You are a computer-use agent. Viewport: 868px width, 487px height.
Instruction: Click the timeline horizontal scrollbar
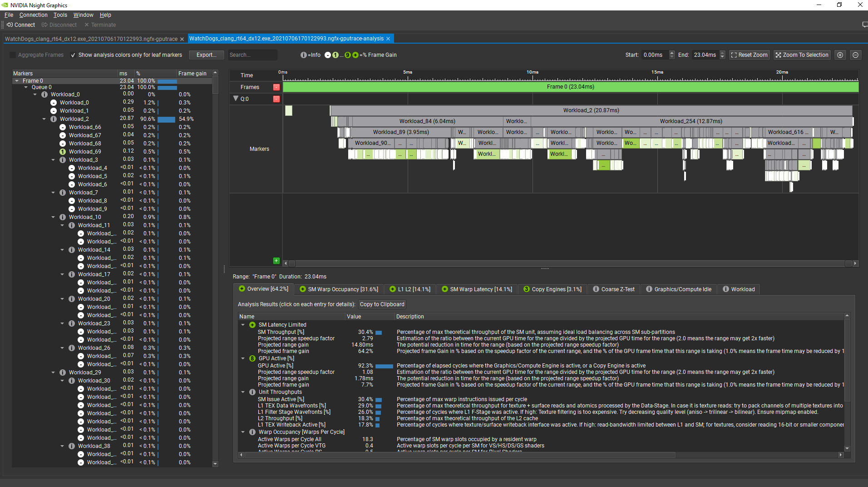(571, 263)
